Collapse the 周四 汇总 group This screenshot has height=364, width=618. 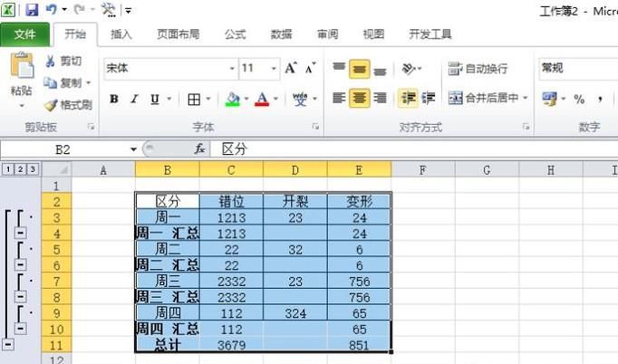21,328
